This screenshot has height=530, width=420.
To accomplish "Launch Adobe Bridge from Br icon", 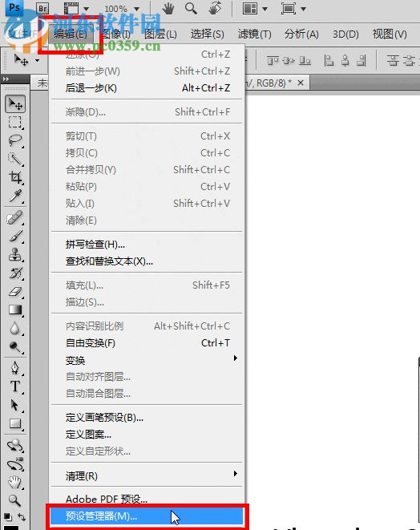I will coord(42,8).
